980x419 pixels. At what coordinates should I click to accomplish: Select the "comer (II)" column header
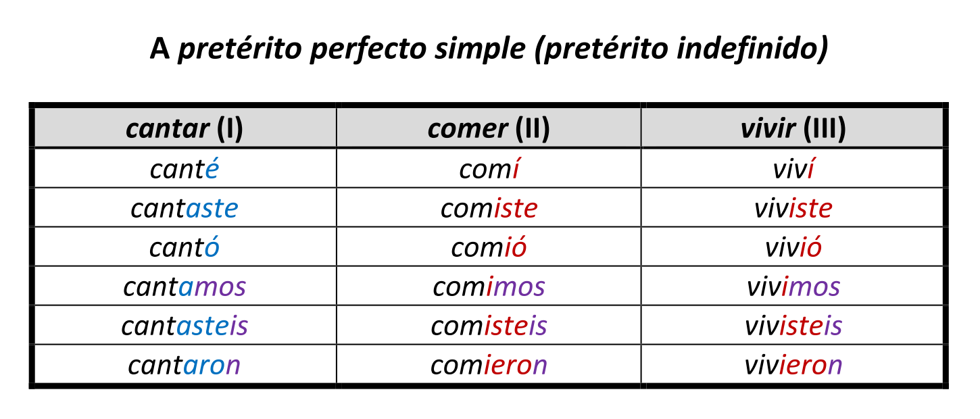(489, 128)
